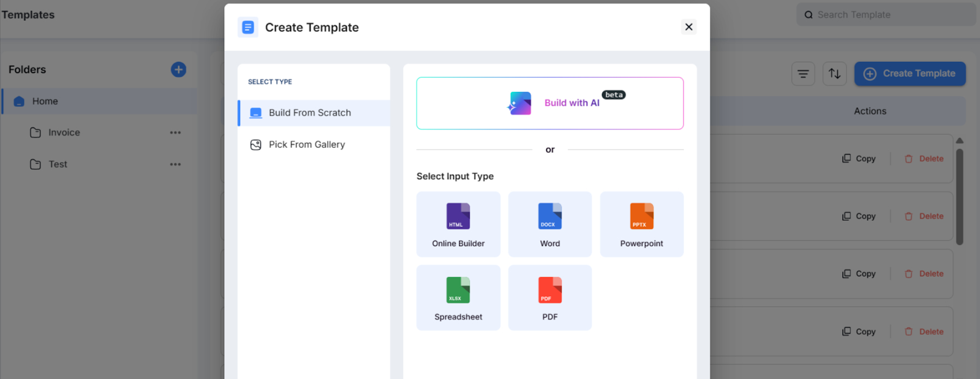Open the filter icon button

coord(803,74)
